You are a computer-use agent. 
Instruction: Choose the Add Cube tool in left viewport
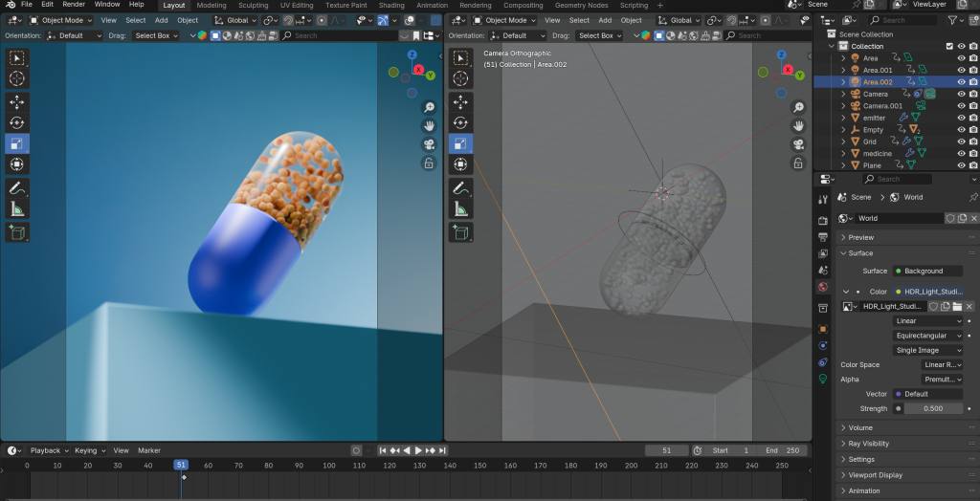17,231
